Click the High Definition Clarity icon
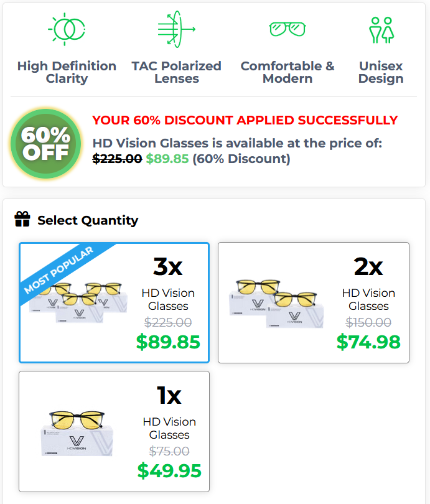Image resolution: width=430 pixels, height=504 pixels. (67, 29)
